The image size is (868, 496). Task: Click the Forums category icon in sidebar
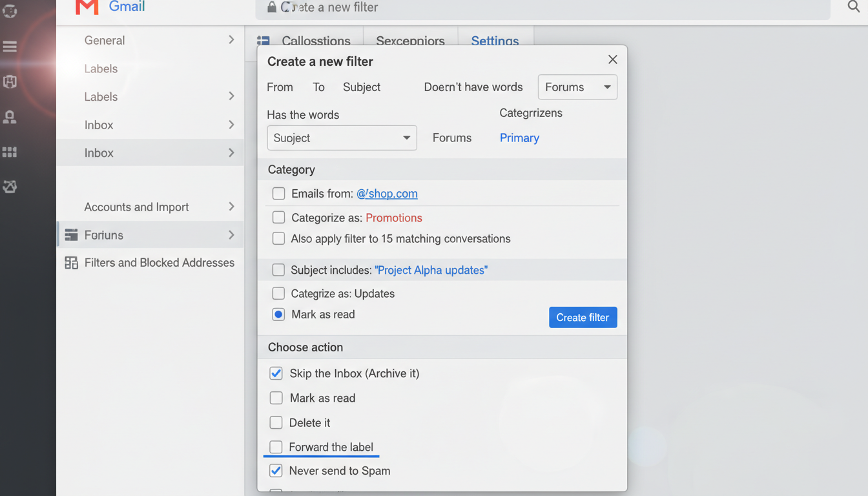coord(71,235)
